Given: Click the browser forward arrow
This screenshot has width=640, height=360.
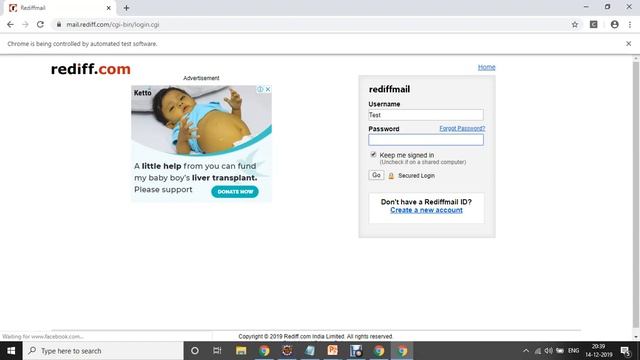Looking at the screenshot, I should coord(25,24).
